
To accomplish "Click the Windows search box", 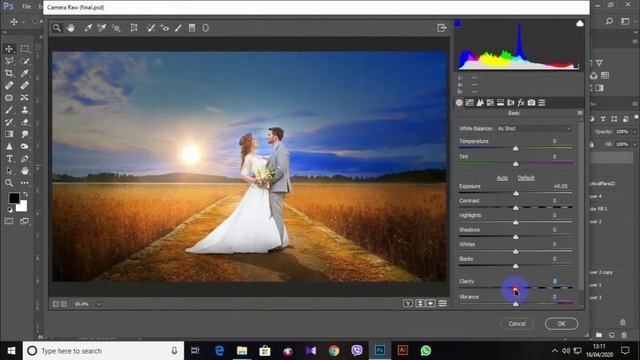I will [x=103, y=351].
